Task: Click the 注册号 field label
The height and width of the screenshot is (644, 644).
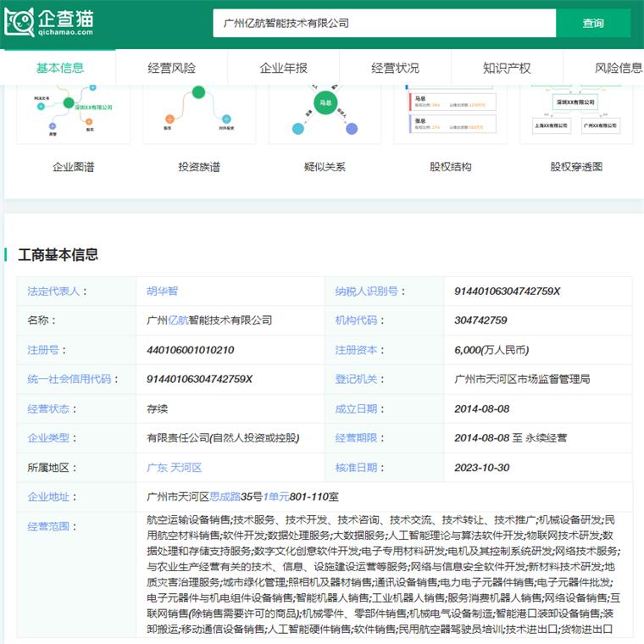Action: click(x=43, y=350)
